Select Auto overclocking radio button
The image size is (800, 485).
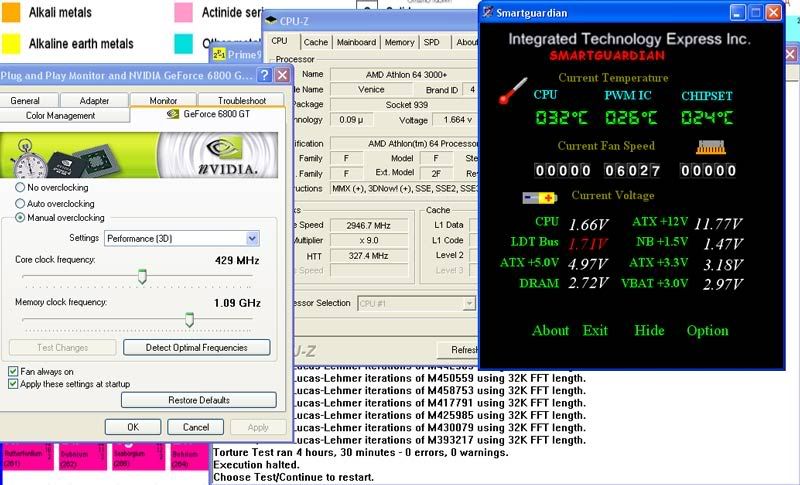(20, 203)
